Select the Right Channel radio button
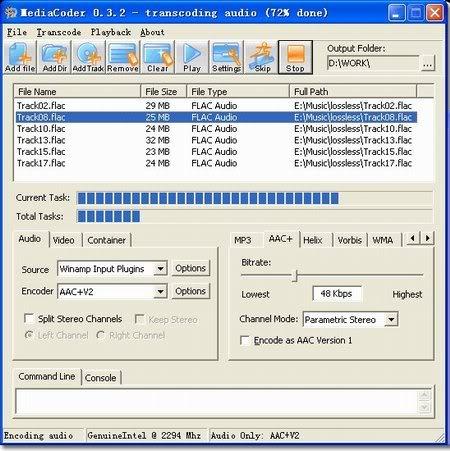Screen dimensions: 450x451 click(x=100, y=335)
